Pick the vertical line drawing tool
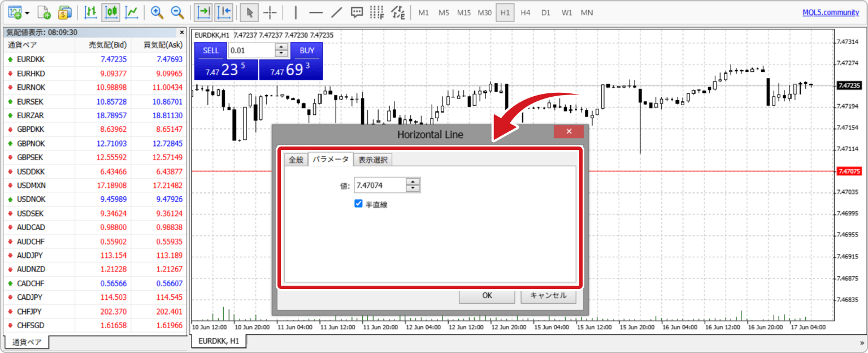Viewport: 868px width, 353px height. coord(296,12)
